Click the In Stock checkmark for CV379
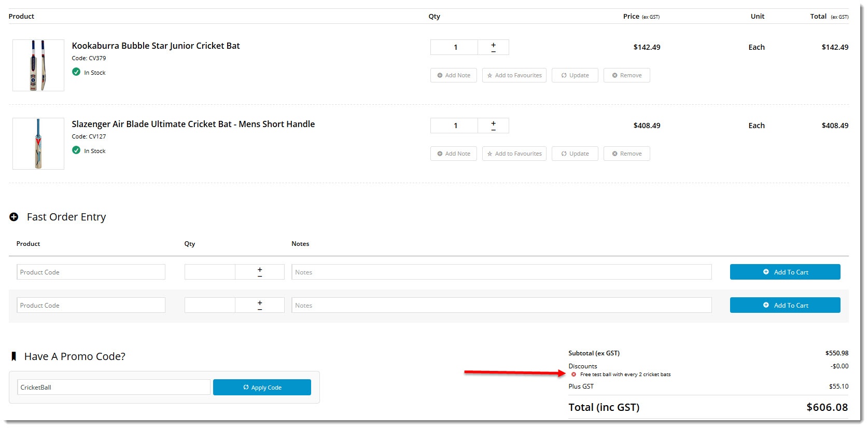The width and height of the screenshot is (868, 428). pyautogui.click(x=76, y=72)
